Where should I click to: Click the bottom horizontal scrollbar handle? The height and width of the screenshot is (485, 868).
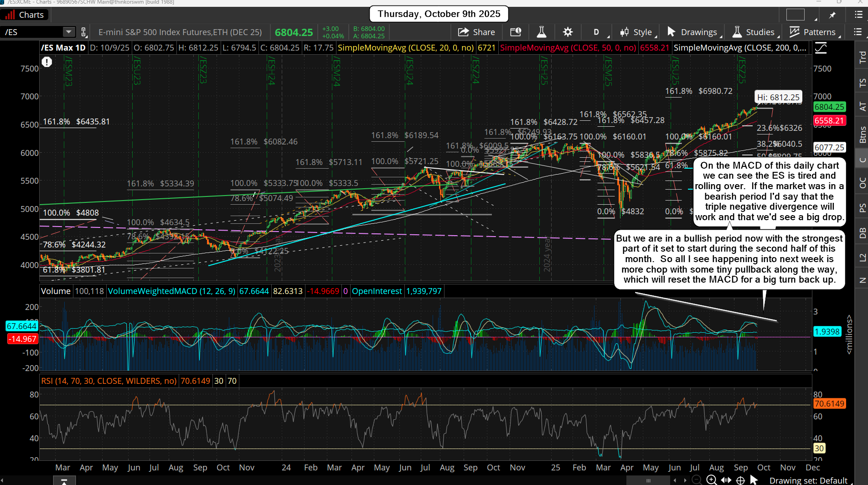(648, 480)
